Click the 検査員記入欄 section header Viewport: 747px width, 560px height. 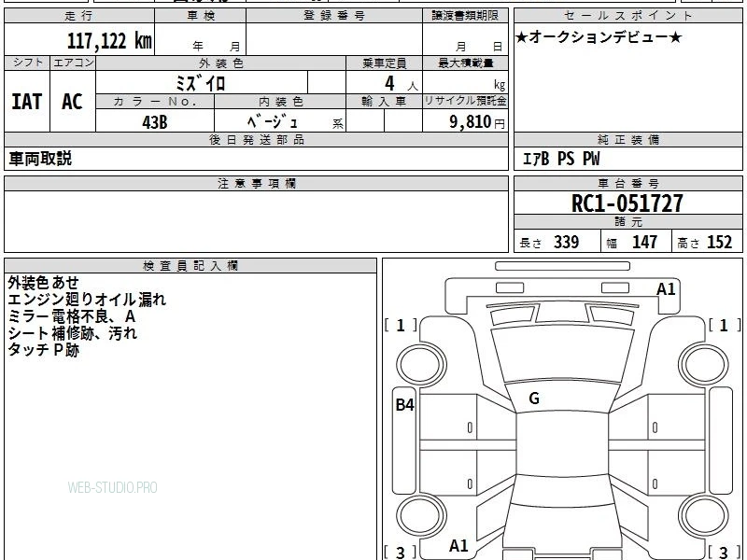pyautogui.click(x=190, y=266)
